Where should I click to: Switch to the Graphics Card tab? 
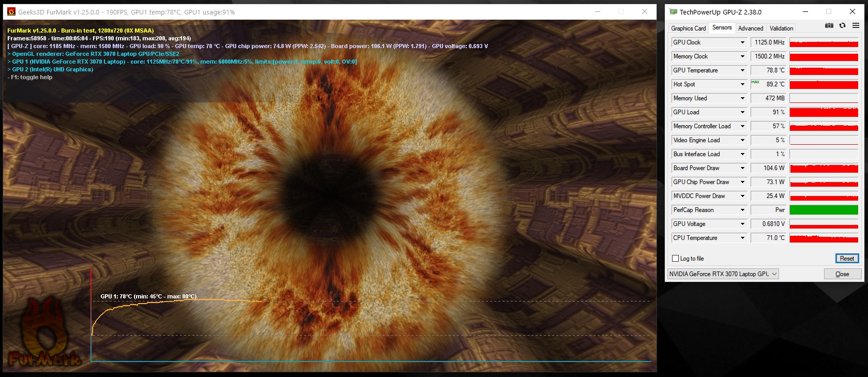point(688,28)
